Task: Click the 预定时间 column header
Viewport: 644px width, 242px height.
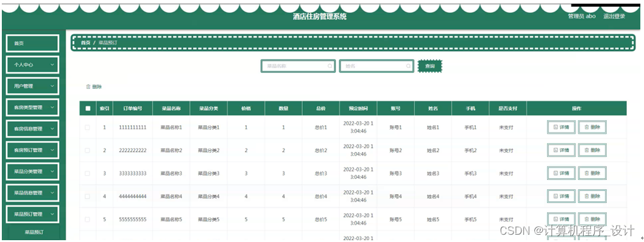Action: click(x=358, y=109)
